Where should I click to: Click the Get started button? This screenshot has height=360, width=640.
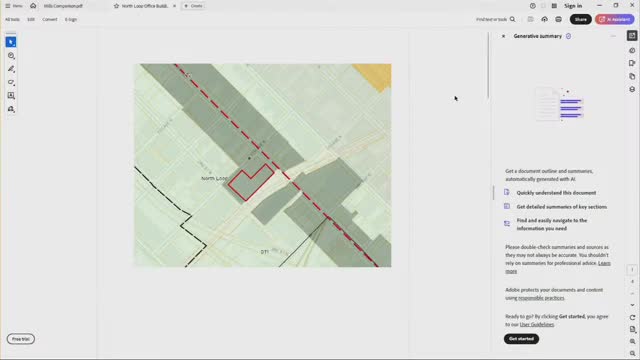[521, 339]
